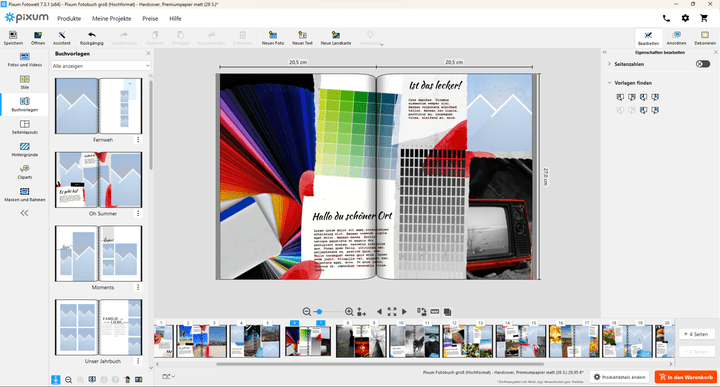Open the Produkte menu
The image size is (720, 387).
click(x=69, y=18)
